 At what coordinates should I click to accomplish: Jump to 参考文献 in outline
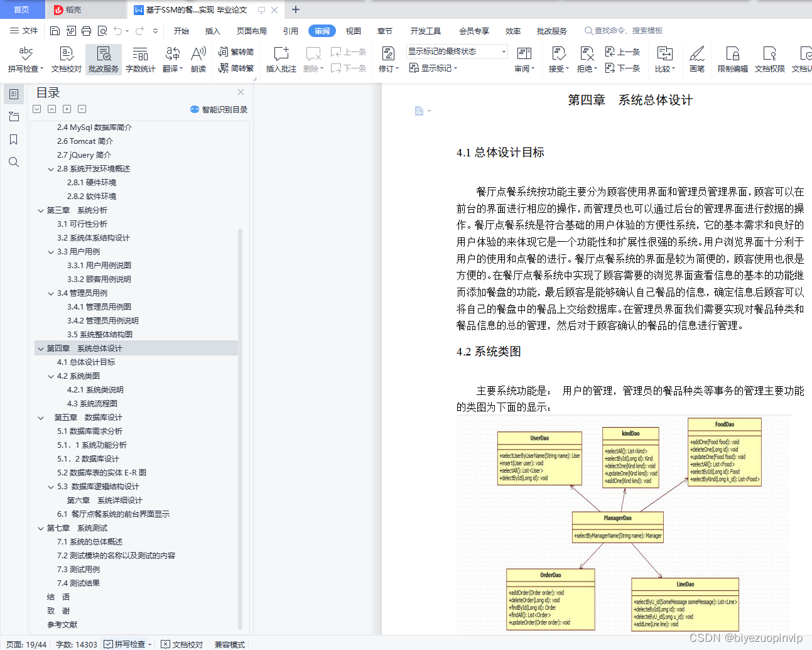point(62,625)
